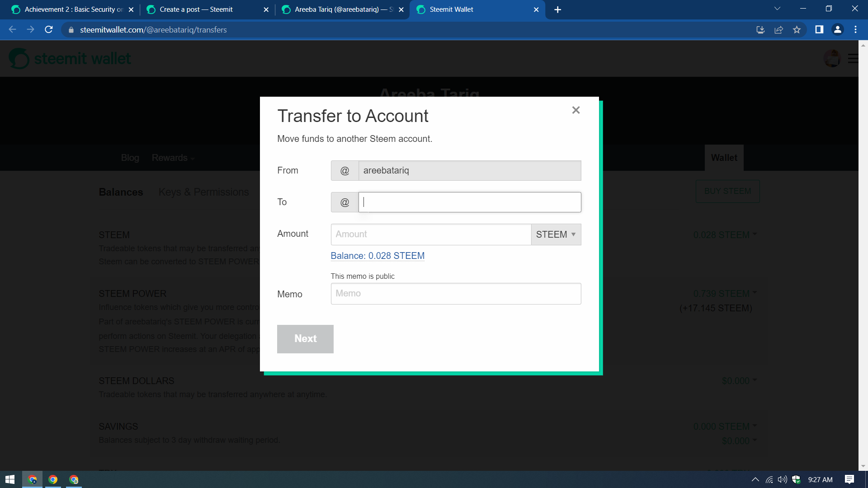Open the tab search chevron
This screenshot has width=868, height=488.
tap(777, 9)
